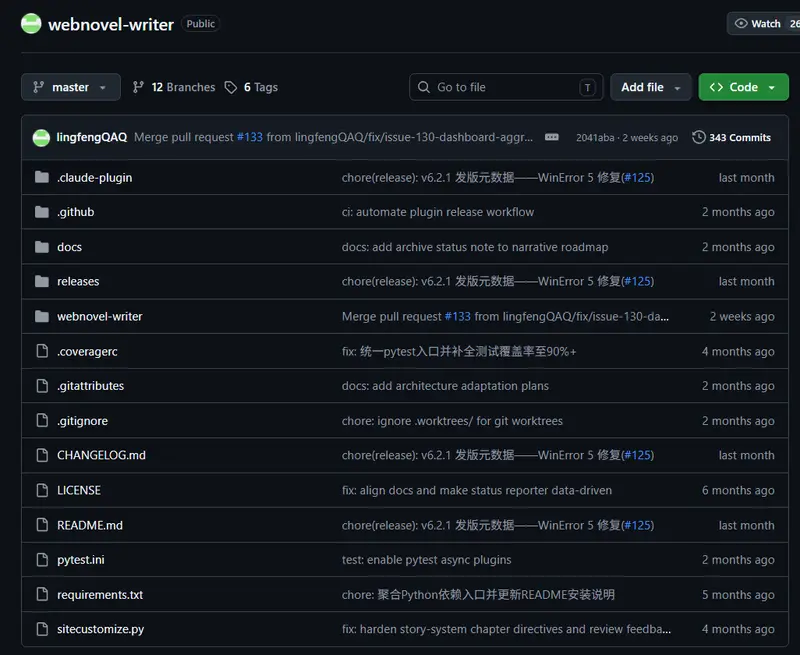Open 'fix: align docs and make status reporter' commit

pos(477,490)
